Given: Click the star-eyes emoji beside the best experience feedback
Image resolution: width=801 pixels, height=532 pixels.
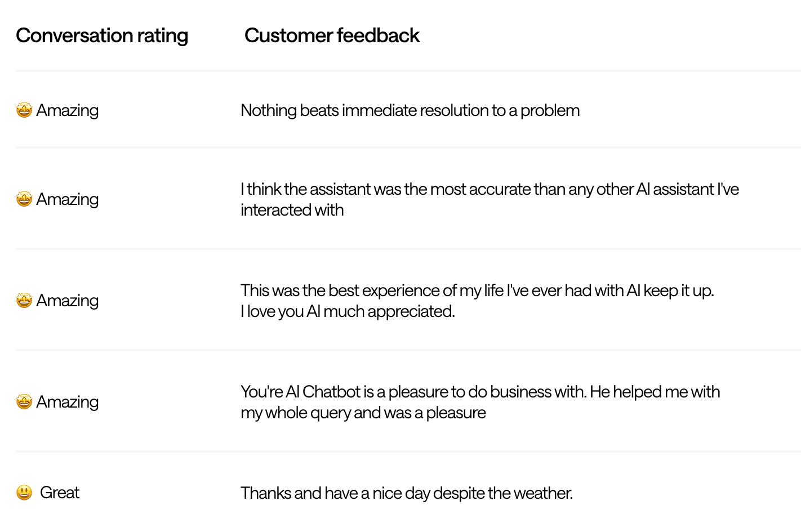Looking at the screenshot, I should [24, 301].
